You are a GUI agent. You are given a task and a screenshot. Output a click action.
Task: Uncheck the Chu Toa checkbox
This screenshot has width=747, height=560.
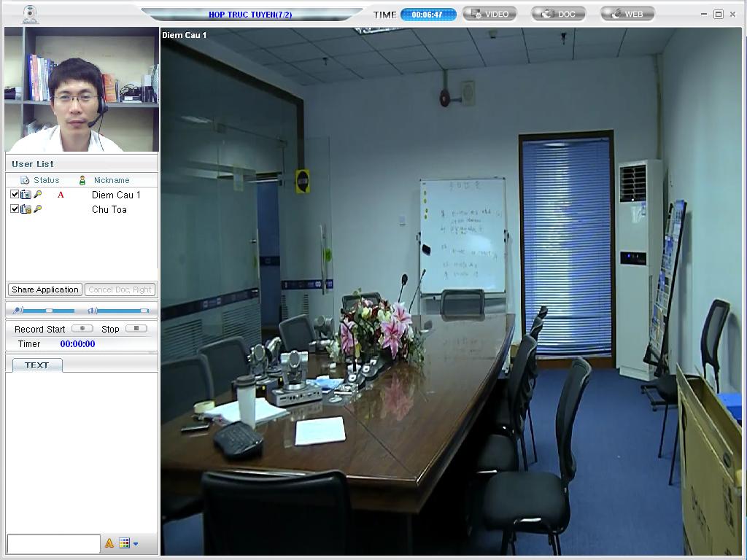pos(15,209)
